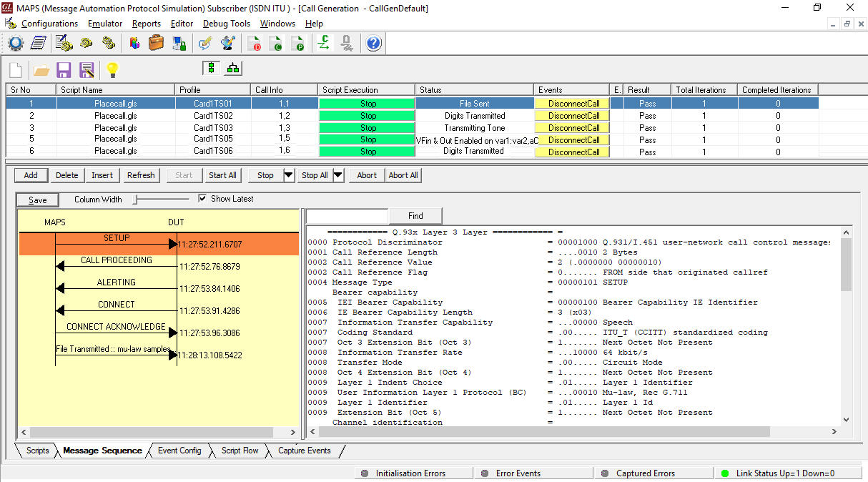Image resolution: width=868 pixels, height=482 pixels.
Task: Open the Emulator menu
Action: point(105,24)
